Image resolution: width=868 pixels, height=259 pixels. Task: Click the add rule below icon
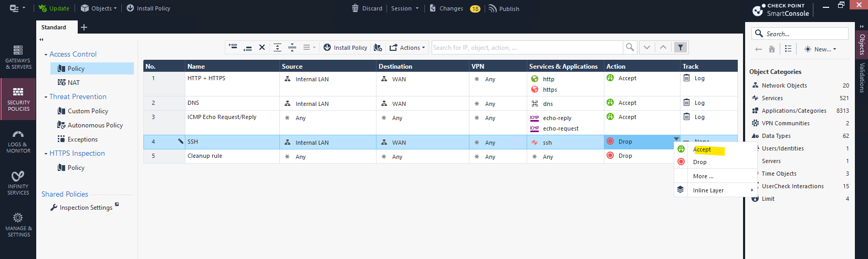tap(247, 48)
